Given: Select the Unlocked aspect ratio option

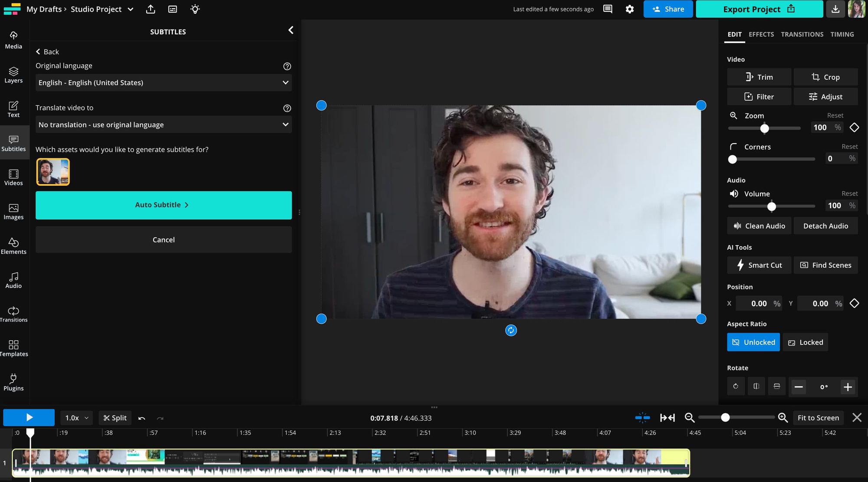Looking at the screenshot, I should pos(753,342).
